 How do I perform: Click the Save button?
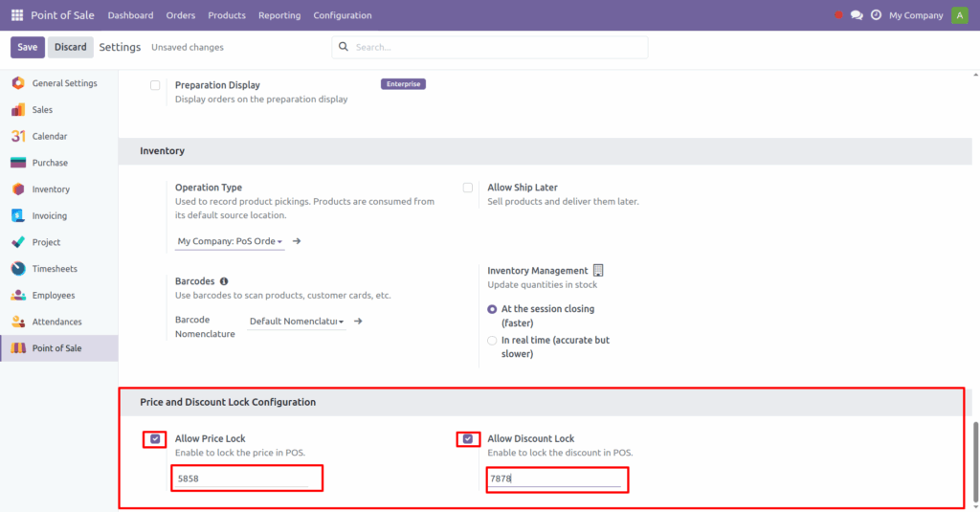click(x=27, y=47)
